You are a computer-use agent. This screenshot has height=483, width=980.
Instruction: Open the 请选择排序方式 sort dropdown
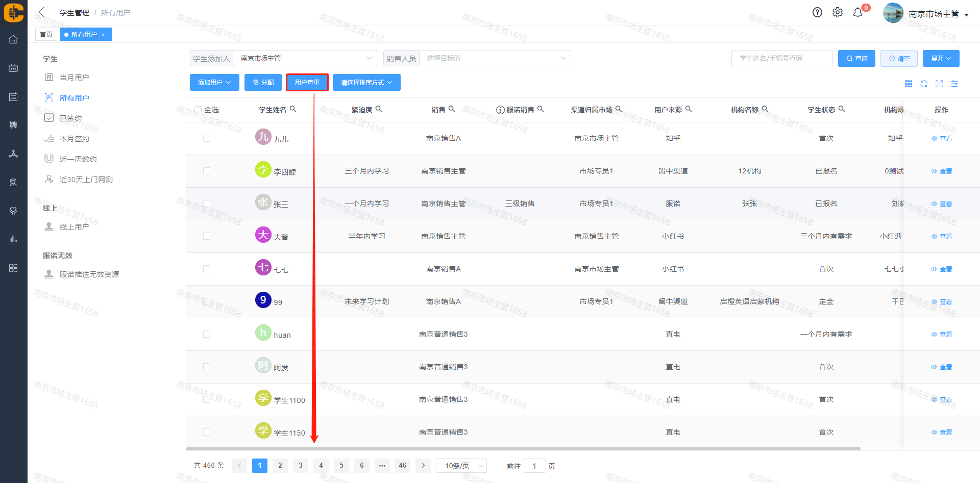pos(366,83)
